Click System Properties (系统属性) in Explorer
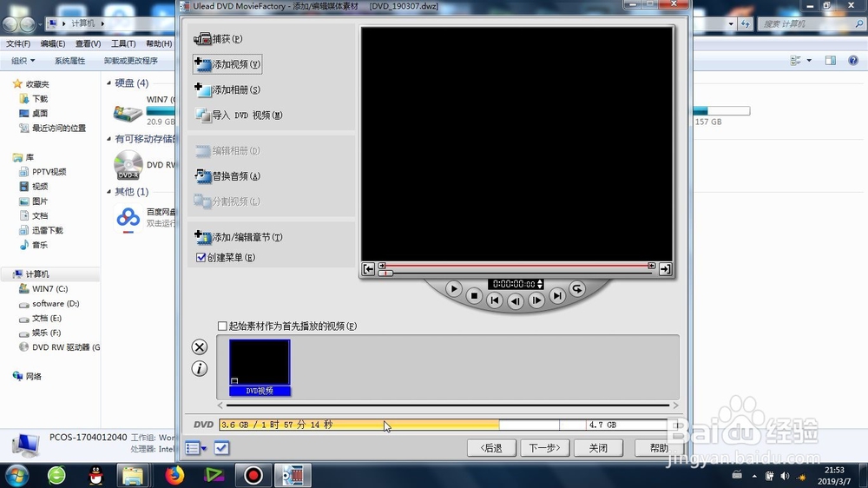This screenshot has width=868, height=488. click(x=69, y=61)
